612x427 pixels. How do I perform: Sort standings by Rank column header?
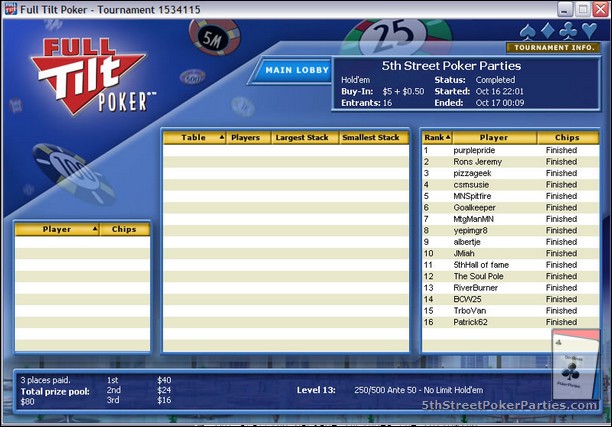coord(437,137)
